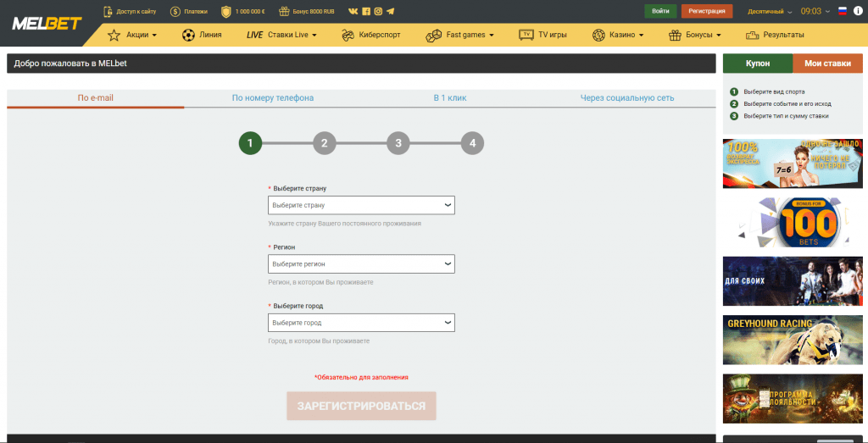Open site access phone icon

(108, 11)
